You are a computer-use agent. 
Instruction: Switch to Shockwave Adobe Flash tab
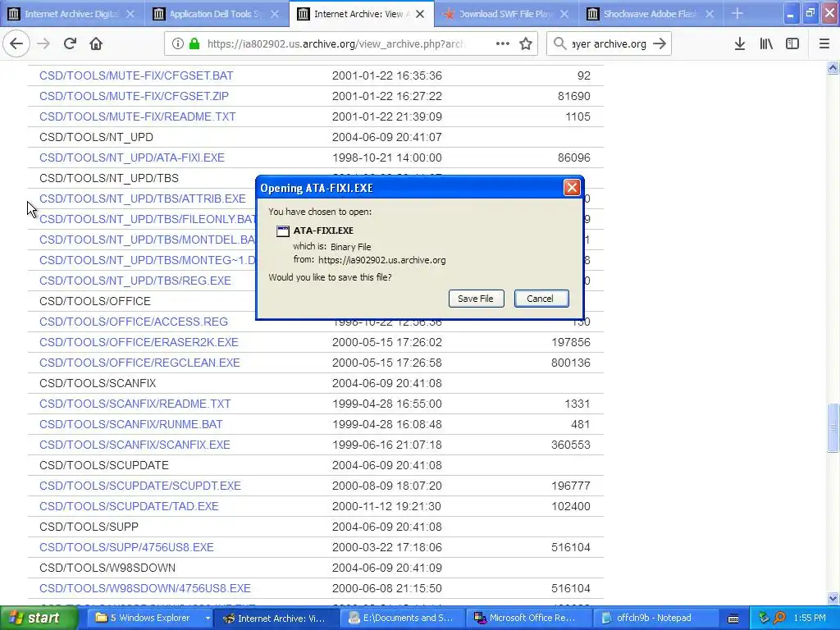650,14
